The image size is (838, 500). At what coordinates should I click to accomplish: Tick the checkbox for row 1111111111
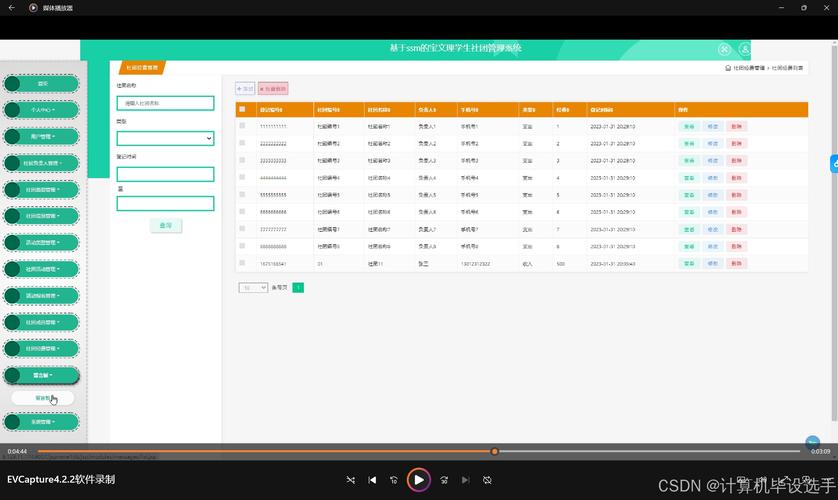(242, 126)
